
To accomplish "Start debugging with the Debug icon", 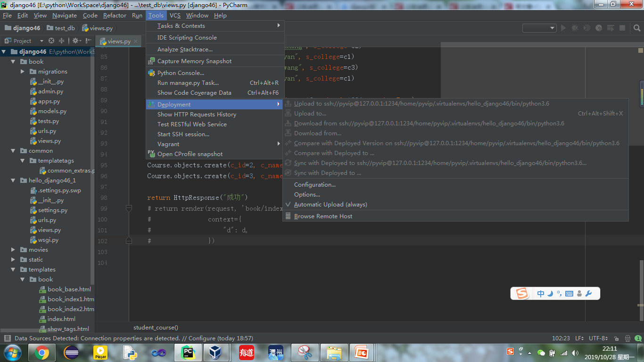I will 576,28.
